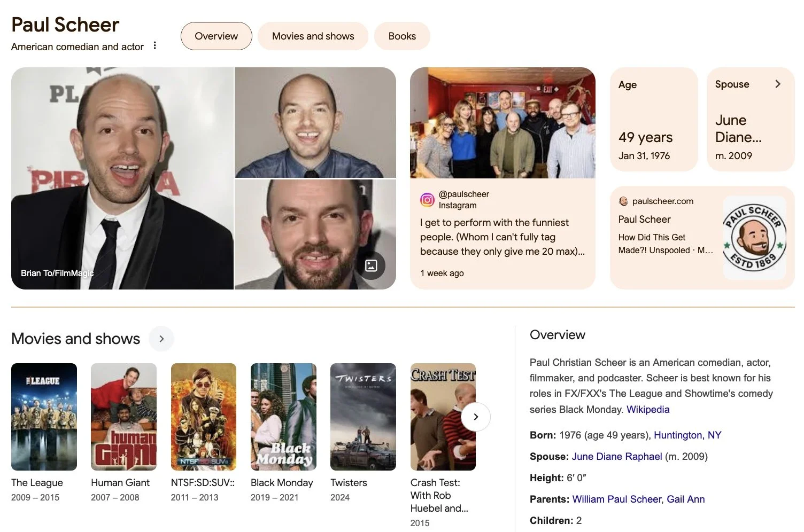Screen dimensions: 804x532
Task: Open the photo of Paul in blue shirt
Action: click(x=315, y=122)
